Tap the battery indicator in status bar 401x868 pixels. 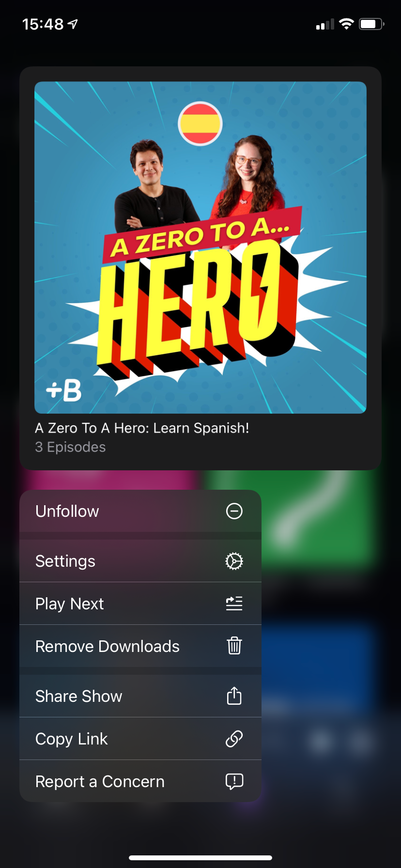(x=371, y=24)
